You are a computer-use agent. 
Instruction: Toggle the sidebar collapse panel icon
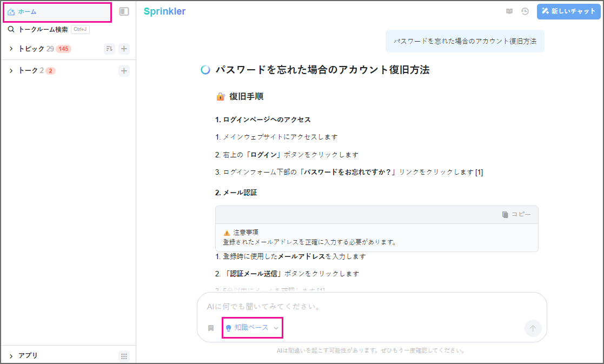(x=124, y=11)
